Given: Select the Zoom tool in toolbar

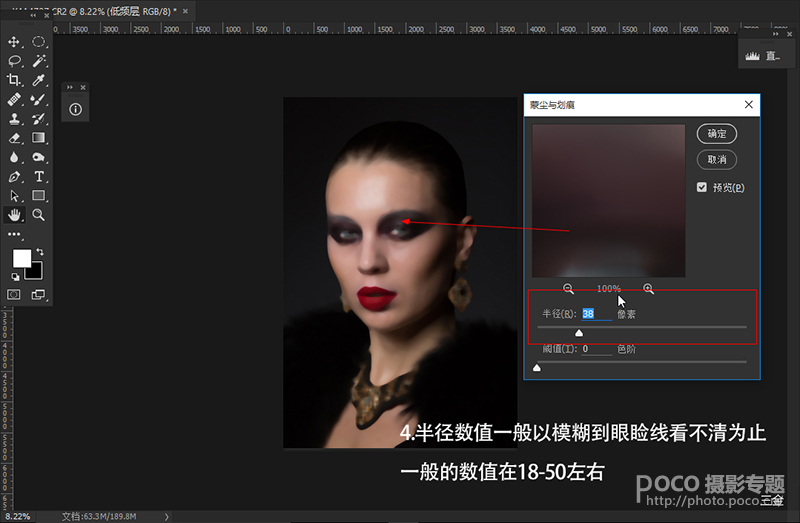Looking at the screenshot, I should click(x=39, y=215).
